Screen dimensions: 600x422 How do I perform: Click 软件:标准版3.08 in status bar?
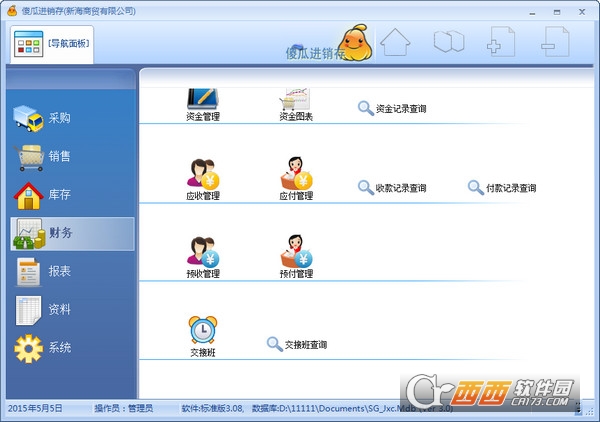click(212, 408)
